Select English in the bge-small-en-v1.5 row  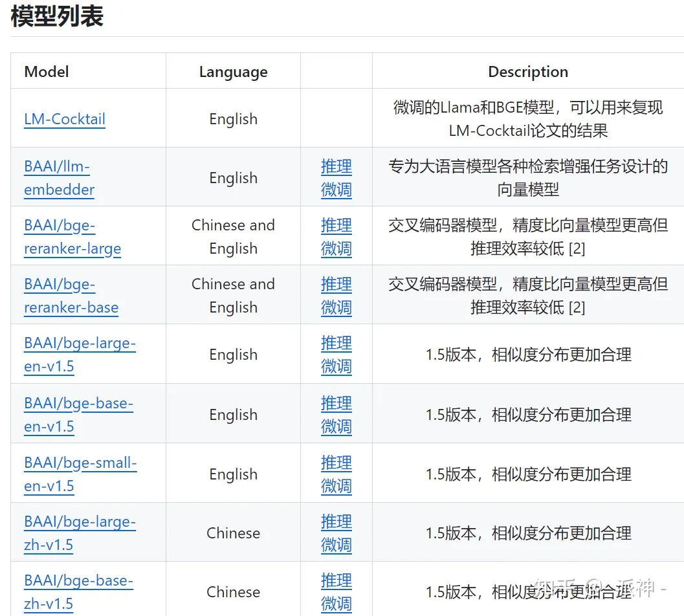tap(234, 474)
